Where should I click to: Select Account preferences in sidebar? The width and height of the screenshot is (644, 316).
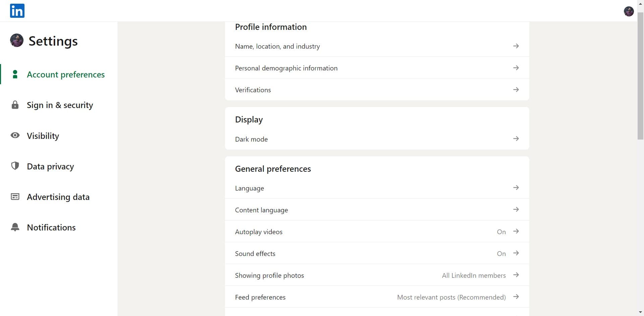[x=66, y=74]
